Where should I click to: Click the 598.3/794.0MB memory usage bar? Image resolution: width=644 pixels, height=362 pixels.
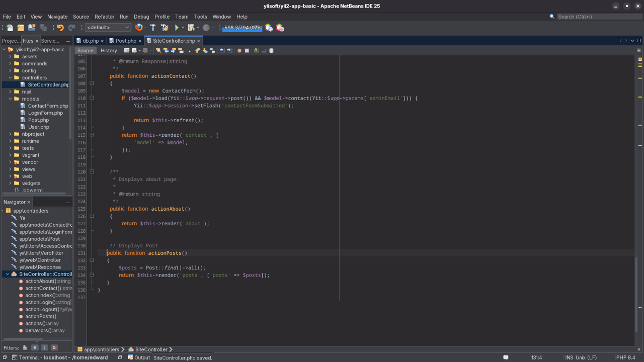point(242,28)
